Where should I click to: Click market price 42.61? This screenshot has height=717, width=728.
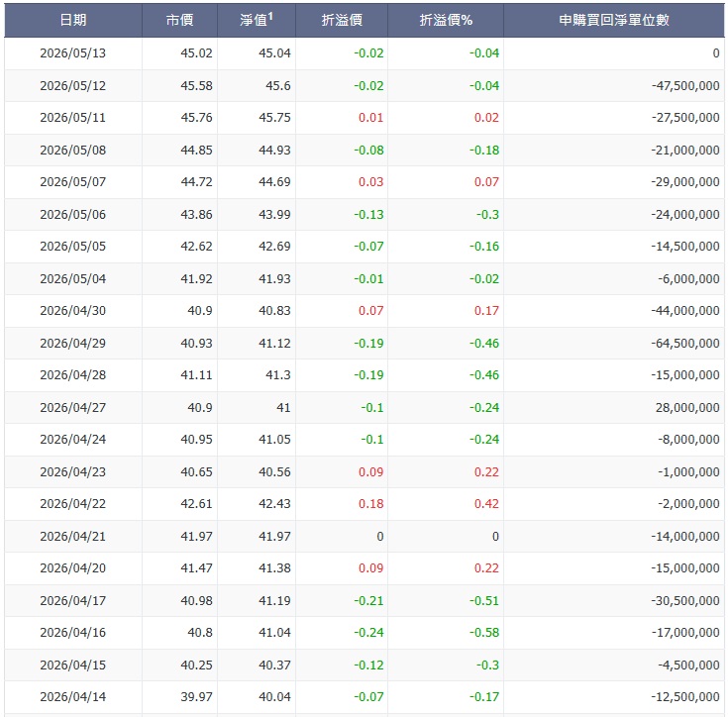coord(196,503)
